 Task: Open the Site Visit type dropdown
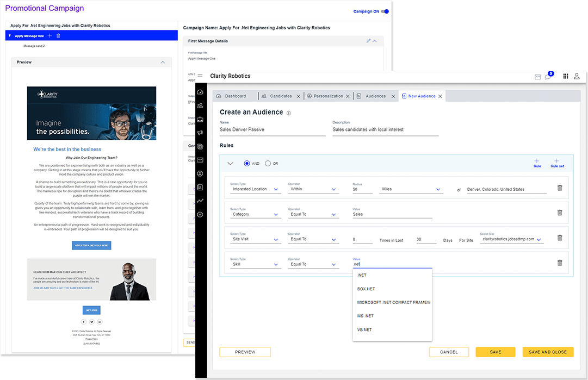255,239
